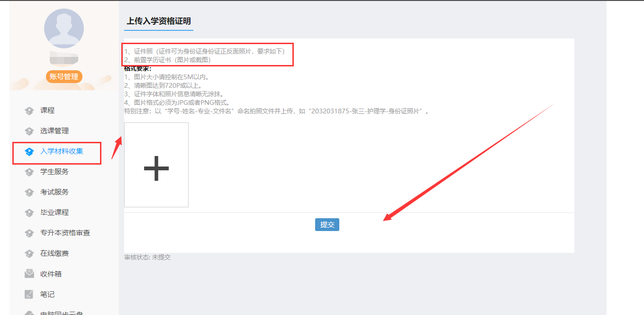644x315 pixels.
Task: Click the graduation cap icon beside 课程
Action: [x=29, y=111]
